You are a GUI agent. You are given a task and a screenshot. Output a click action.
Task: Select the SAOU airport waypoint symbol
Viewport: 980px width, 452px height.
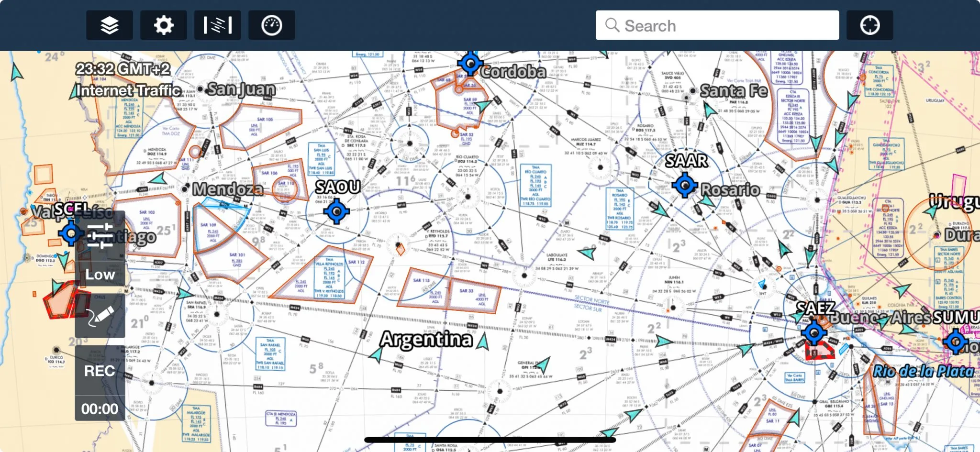pos(337,211)
